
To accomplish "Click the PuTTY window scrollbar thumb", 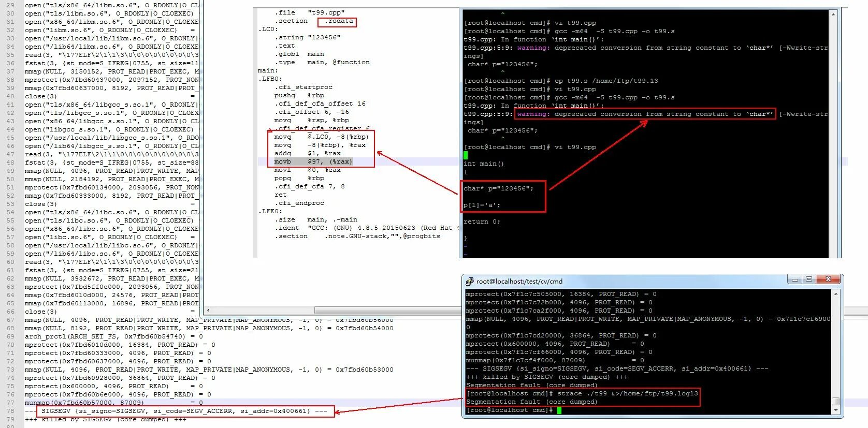I will (835, 401).
